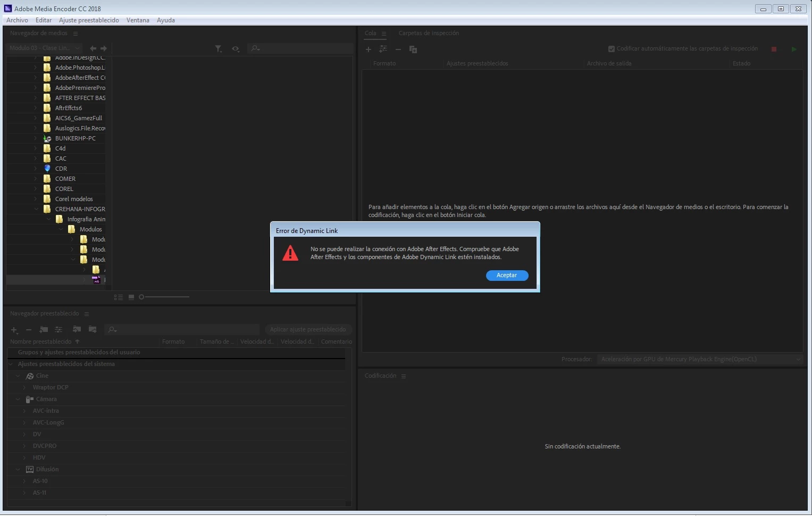Viewport: 812px width, 516px height.
Task: Switch to the Carpetas de inspección tab
Action: click(429, 33)
